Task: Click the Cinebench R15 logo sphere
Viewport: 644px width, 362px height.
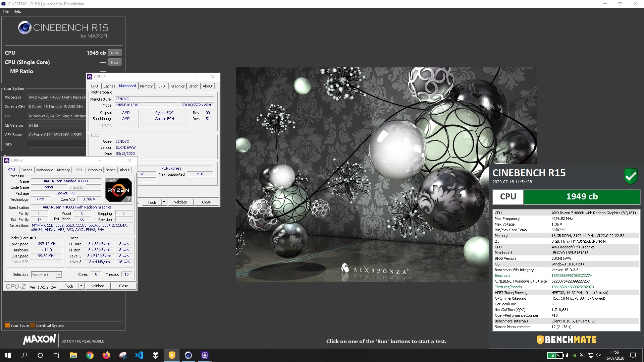Action: [25, 27]
